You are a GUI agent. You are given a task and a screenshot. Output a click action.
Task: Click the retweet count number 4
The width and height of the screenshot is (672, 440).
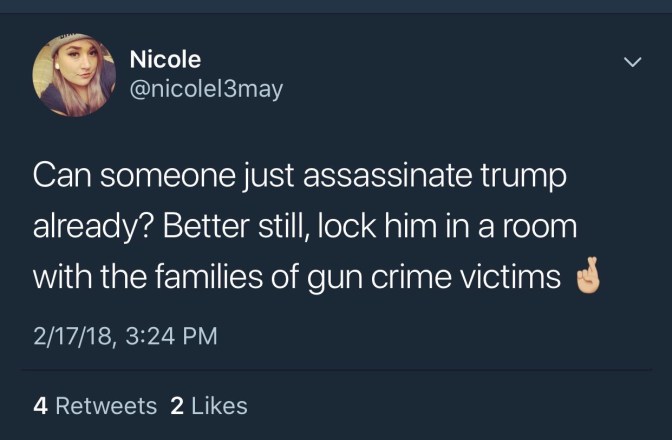[40, 406]
